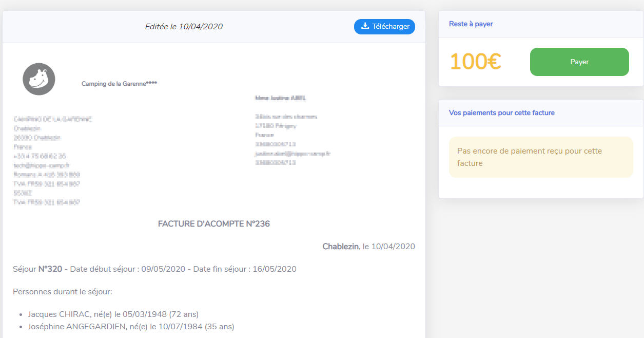Select the 'Reste à payer' panel header
The width and height of the screenshot is (644, 338).
[471, 24]
